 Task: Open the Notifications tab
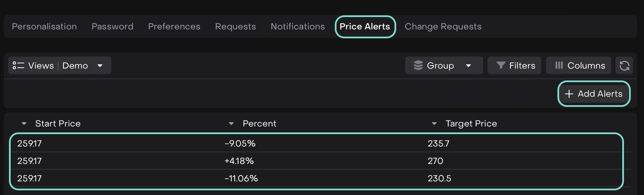(x=298, y=26)
